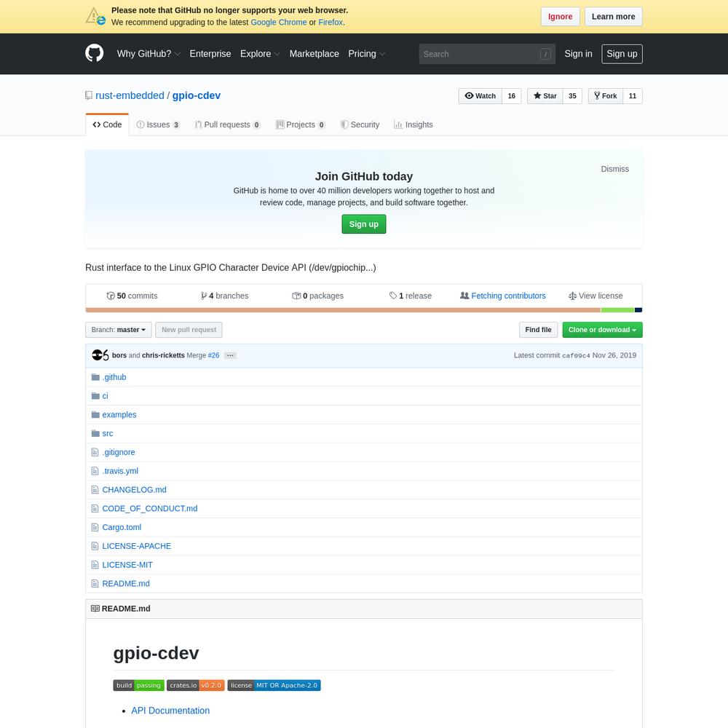Click the Fork button
This screenshot has width=728, height=728.
click(606, 96)
